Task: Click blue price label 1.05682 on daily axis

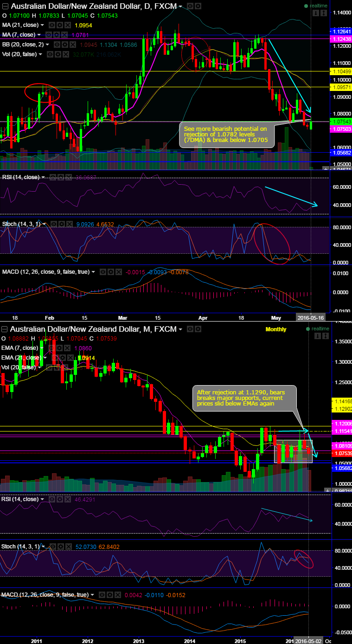Action: point(340,152)
